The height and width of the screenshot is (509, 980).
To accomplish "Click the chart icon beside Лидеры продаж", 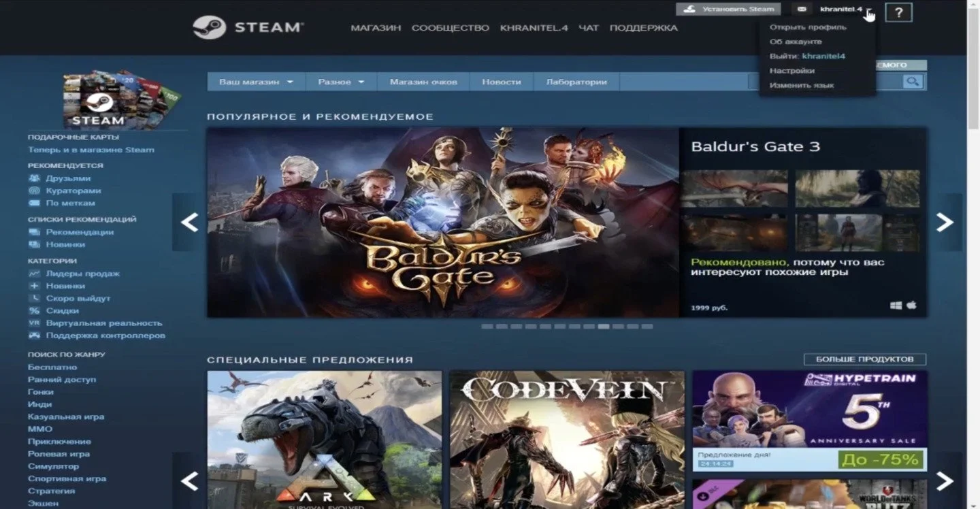I will [x=34, y=274].
